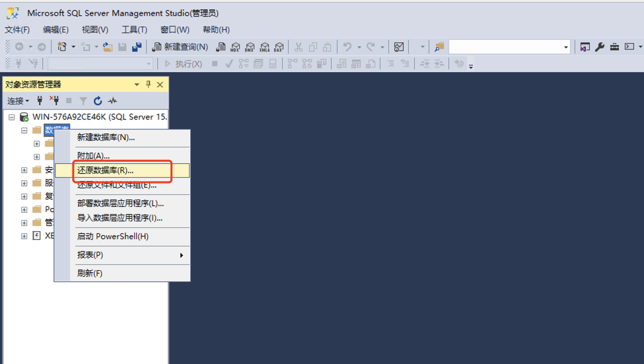Viewport: 644px width, 364px height.
Task: Refresh Object Explorer with the refresh icon
Action: (x=98, y=101)
